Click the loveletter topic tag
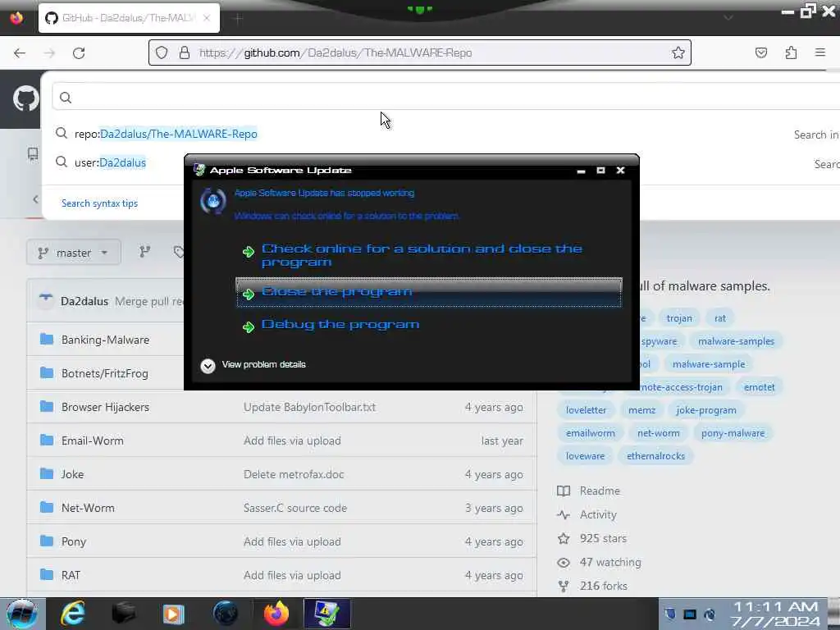Viewport: 840px width, 630px height. click(586, 410)
